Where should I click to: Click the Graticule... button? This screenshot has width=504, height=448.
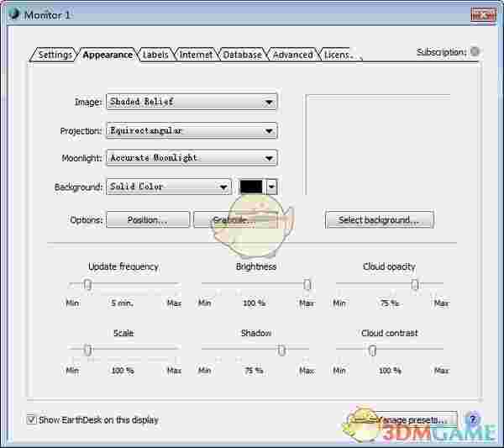point(234,219)
